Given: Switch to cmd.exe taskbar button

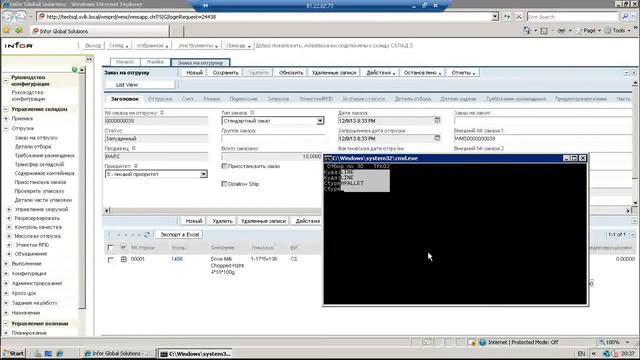Looking at the screenshot, I should [196, 353].
